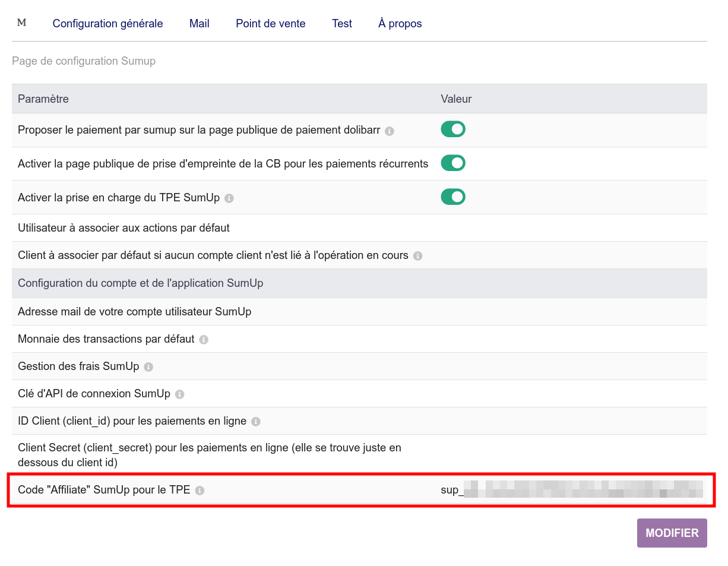728x566 pixels.
Task: Click 'Clé d'API de connexion SumUp' label
Action: (x=94, y=394)
